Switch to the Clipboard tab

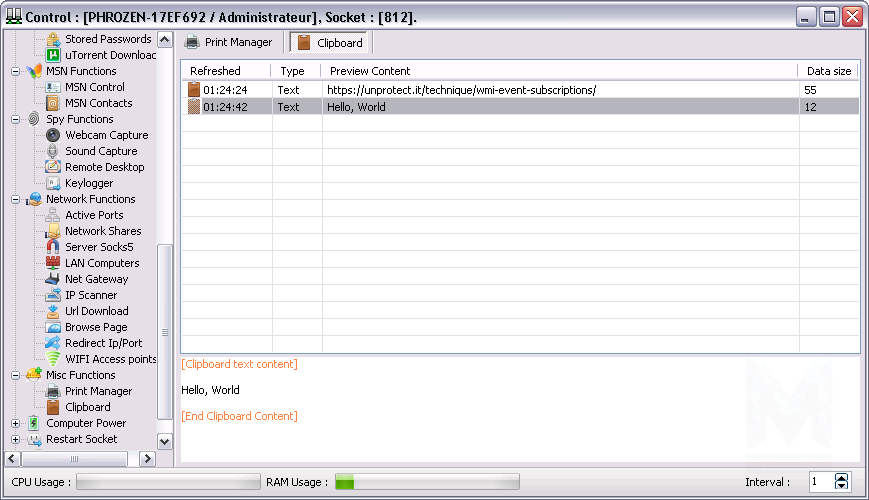point(330,43)
